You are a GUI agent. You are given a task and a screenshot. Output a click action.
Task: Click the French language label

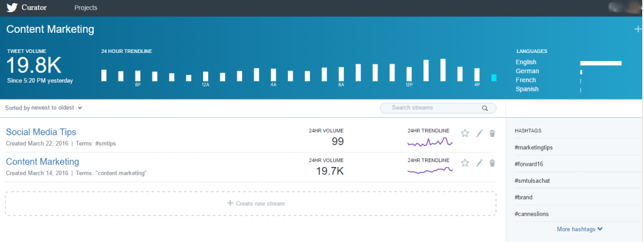click(526, 80)
